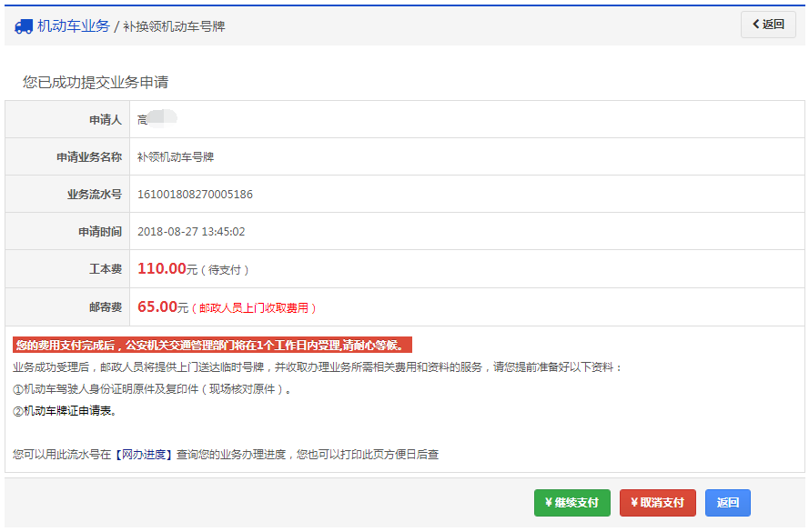This screenshot has width=809, height=532.
Task: Click the 65.00 postage amount
Action: 157,307
